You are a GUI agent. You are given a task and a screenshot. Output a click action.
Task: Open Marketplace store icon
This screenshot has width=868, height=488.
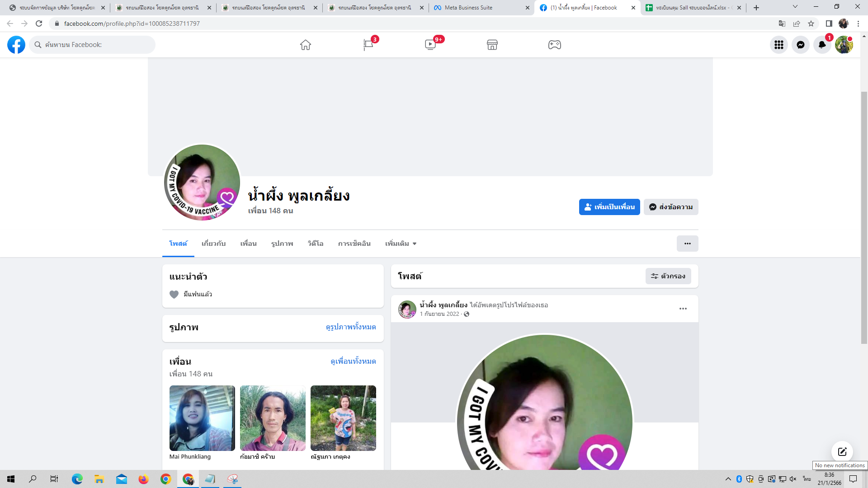[x=492, y=45]
